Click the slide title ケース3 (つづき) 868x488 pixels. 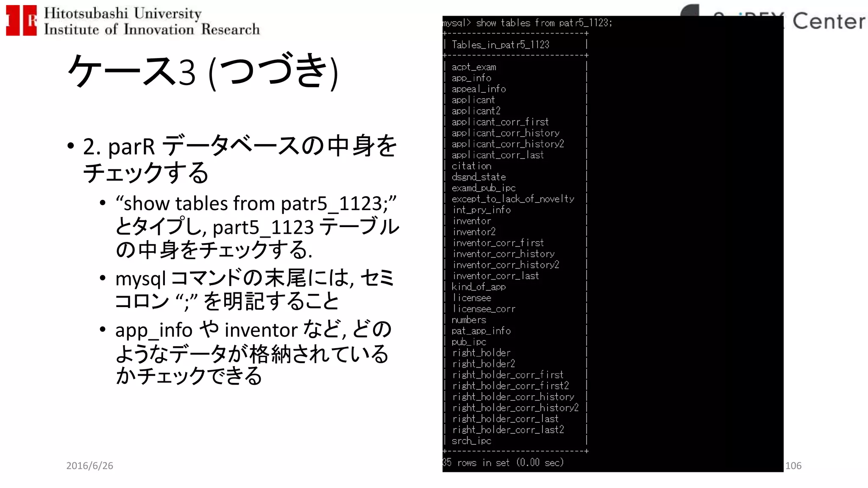click(203, 71)
